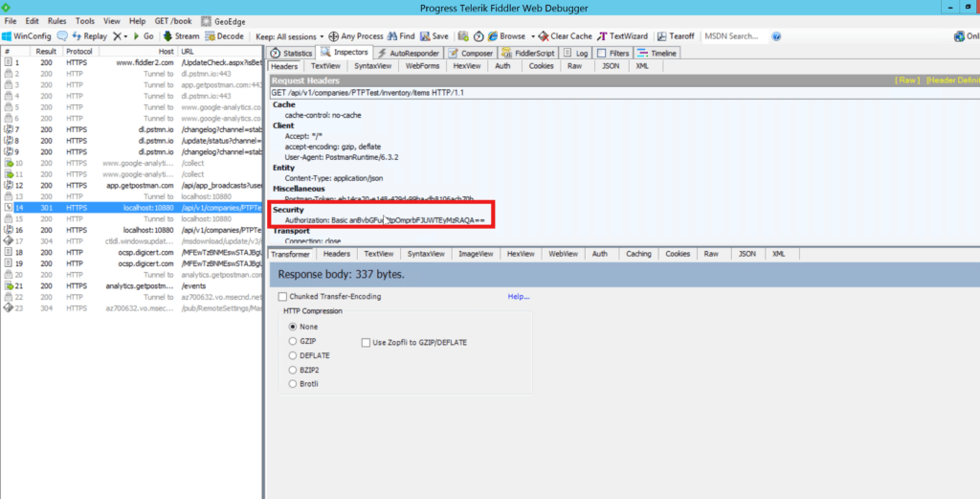
Task: Open the View menu
Action: (112, 21)
